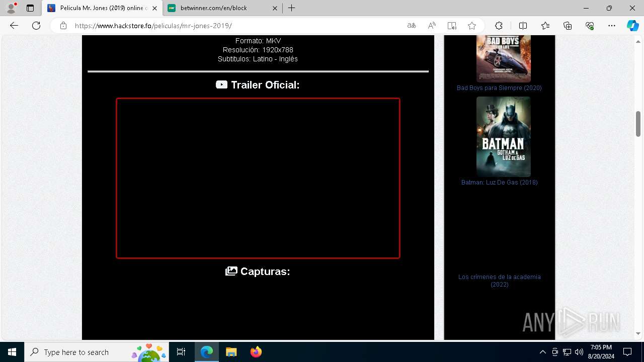Open browser essentials icon
Screen dimensions: 644x362
(x=590, y=26)
